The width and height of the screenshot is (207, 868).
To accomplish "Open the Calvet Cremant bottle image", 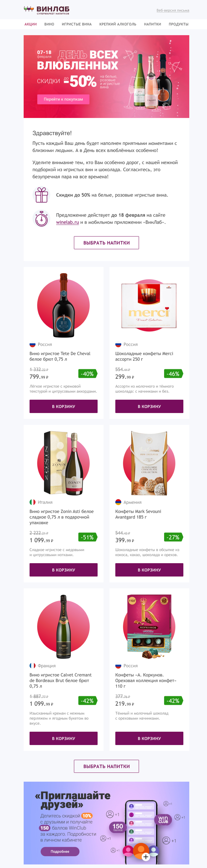I will (63, 626).
